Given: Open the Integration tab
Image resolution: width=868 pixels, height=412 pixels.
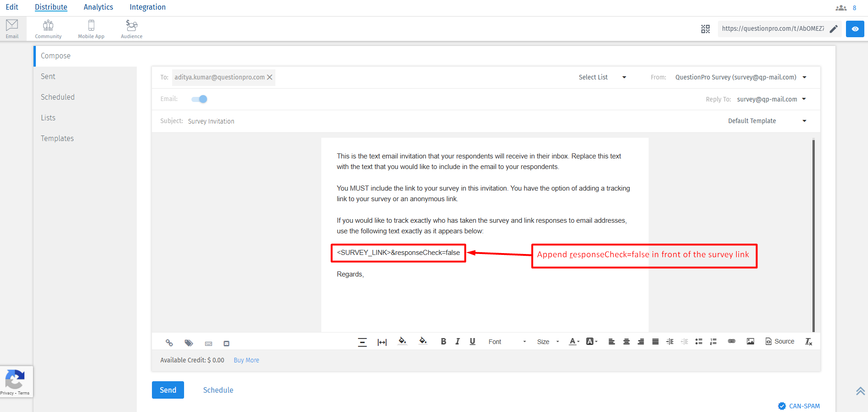Looking at the screenshot, I should coord(147,7).
